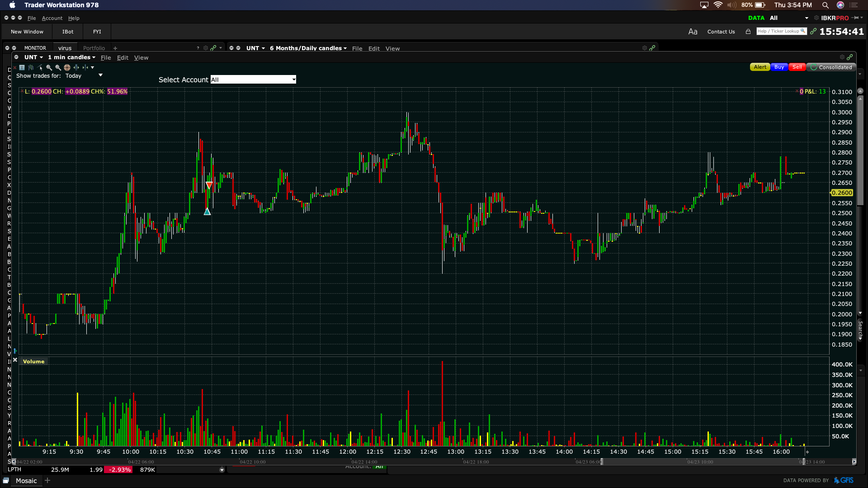868x488 pixels.
Task: Click the chart bar-type icon
Action: pos(31,67)
